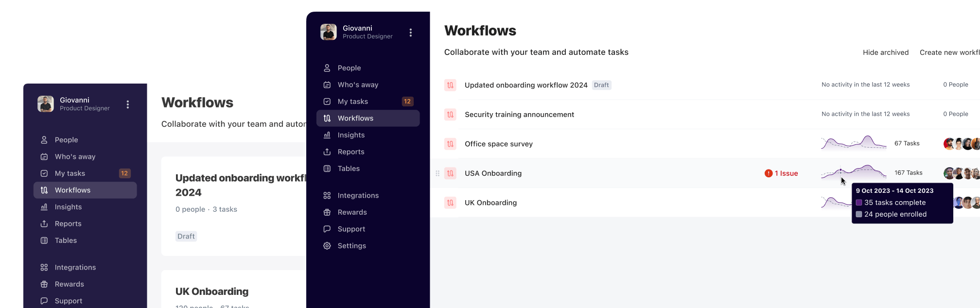Toggle Hide archived in the front window

(x=886, y=52)
